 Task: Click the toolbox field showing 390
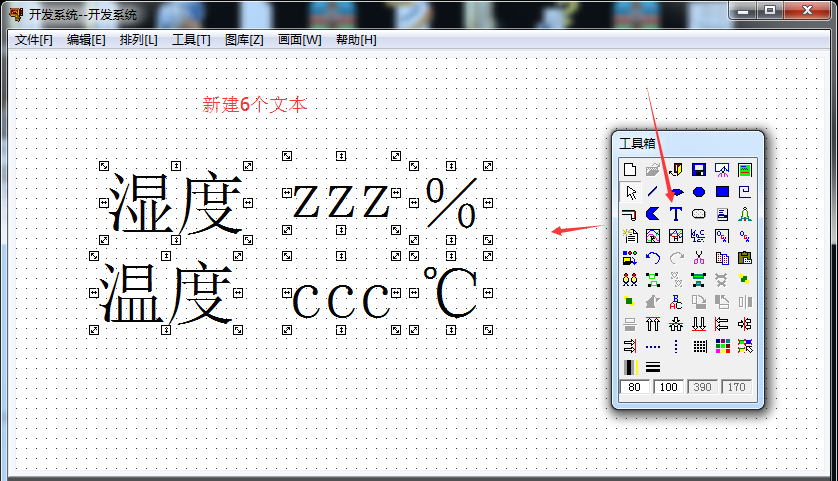[x=702, y=387]
